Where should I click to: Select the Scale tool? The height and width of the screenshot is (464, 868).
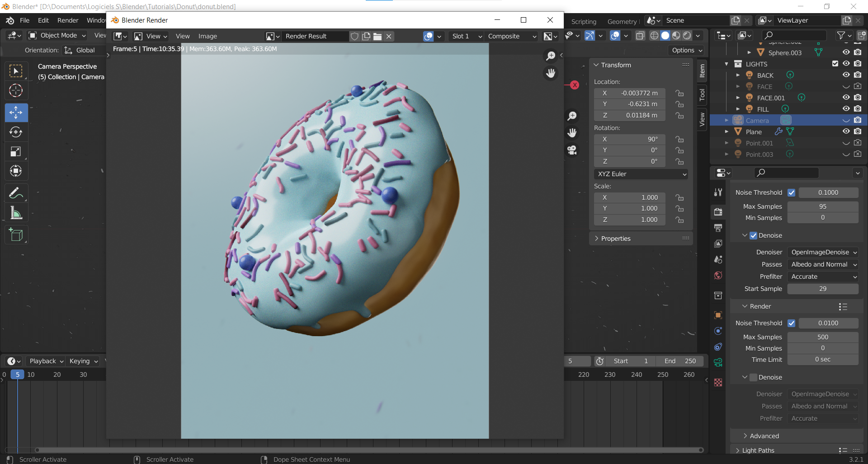pos(16,152)
